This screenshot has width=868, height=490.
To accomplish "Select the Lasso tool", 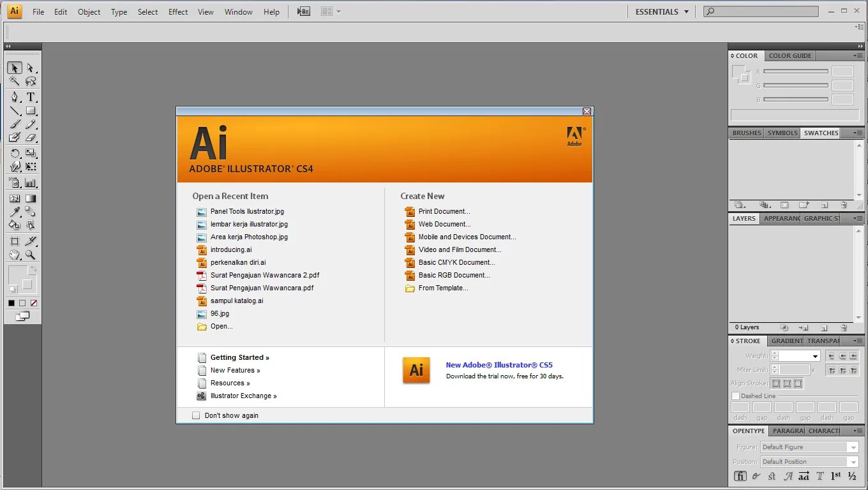I will (x=31, y=81).
